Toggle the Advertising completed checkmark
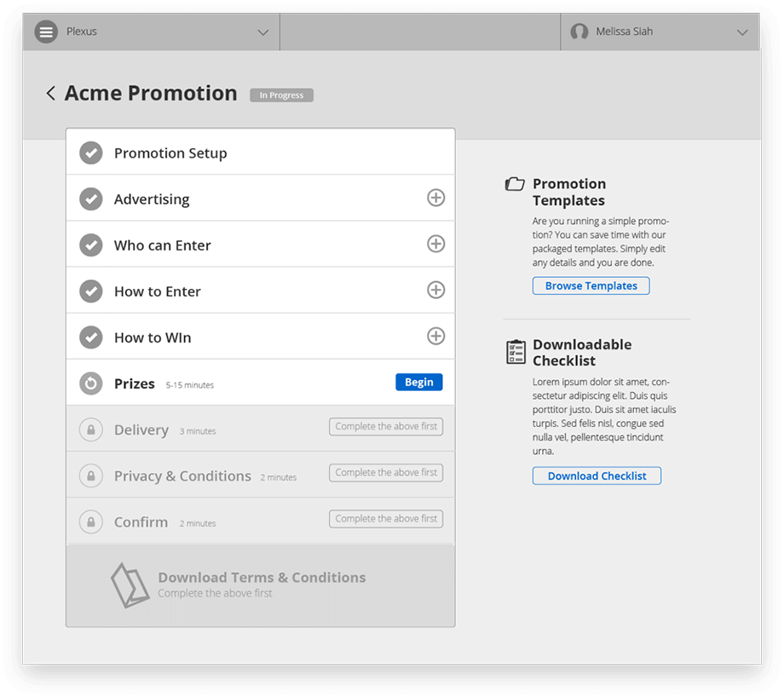 [91, 199]
